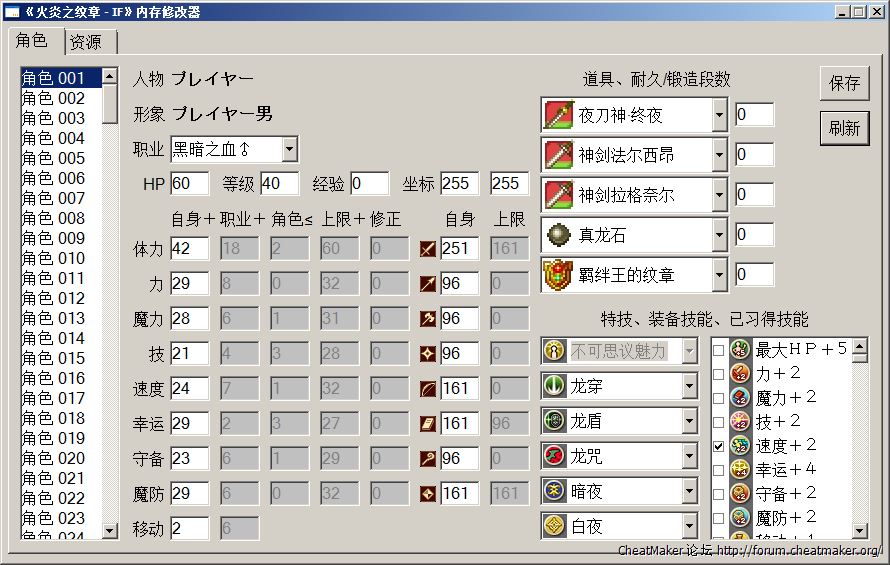Click the 龙穿 skill icon
This screenshot has width=890, height=565.
(555, 385)
